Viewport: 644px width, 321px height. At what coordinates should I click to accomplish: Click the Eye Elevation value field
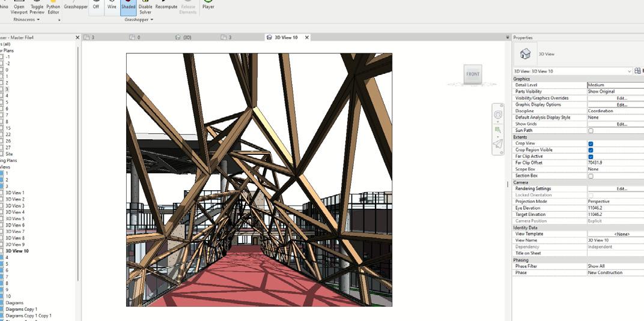[616, 208]
